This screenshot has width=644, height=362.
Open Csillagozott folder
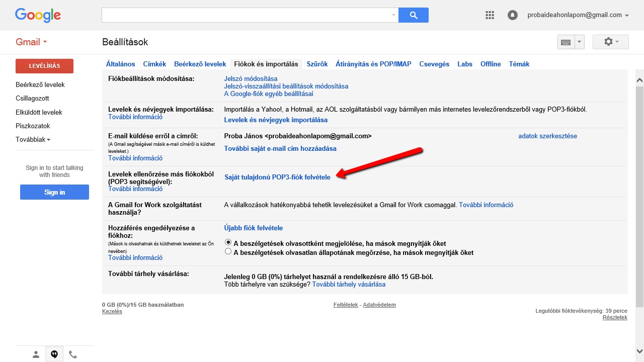32,98
